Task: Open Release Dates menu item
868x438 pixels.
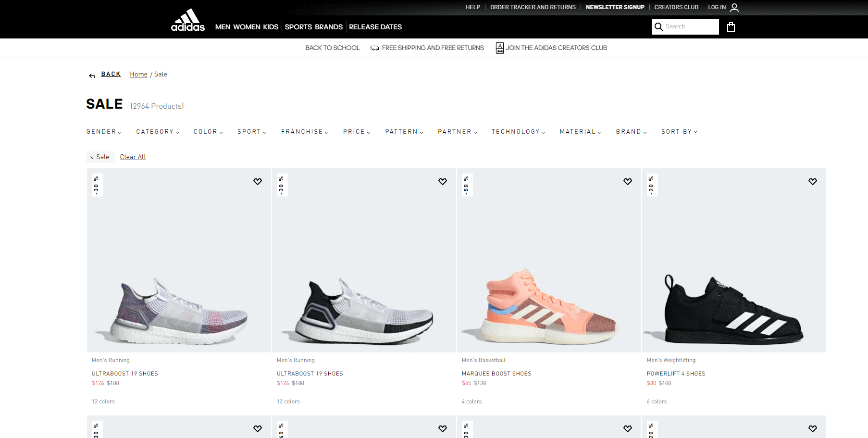Action: coord(375,27)
